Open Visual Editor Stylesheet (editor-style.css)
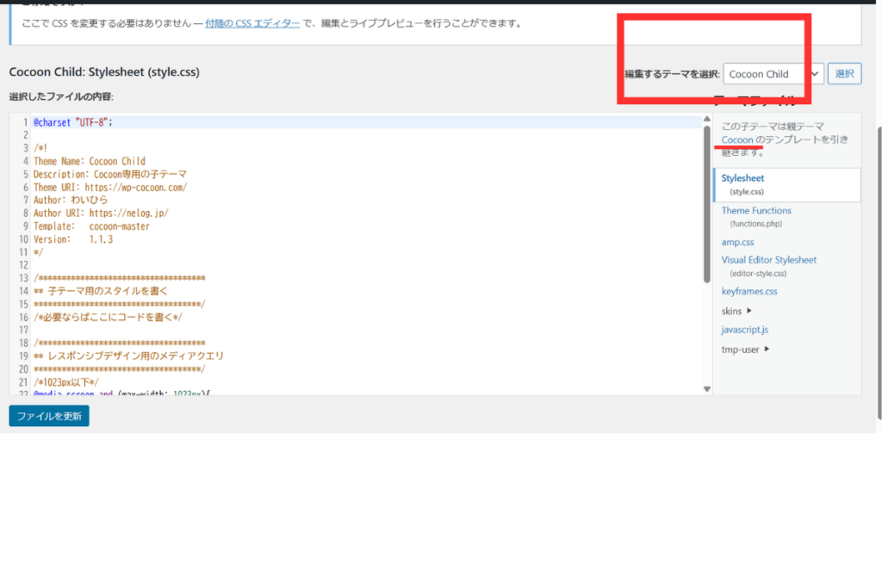Viewport: 882px width, 588px height. click(768, 260)
